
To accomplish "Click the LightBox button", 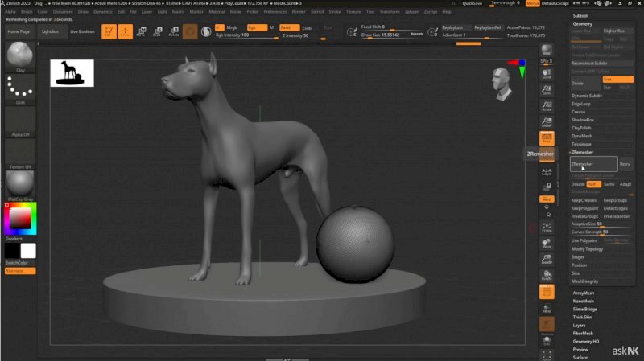I will pyautogui.click(x=50, y=31).
